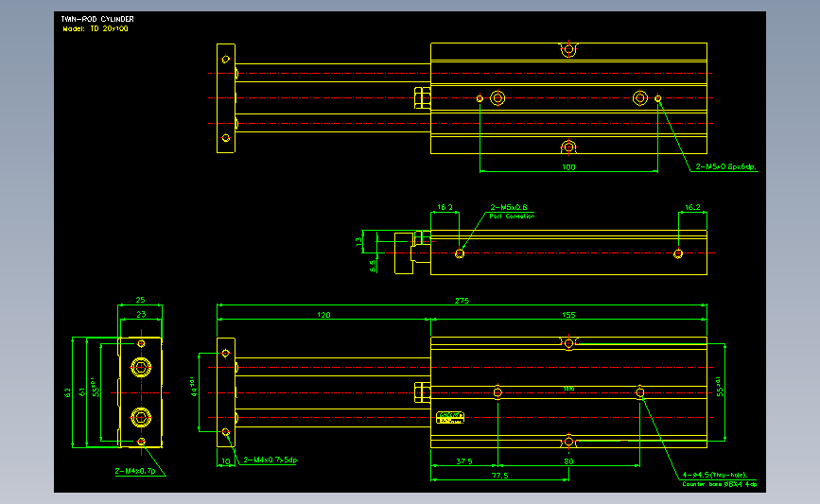The width and height of the screenshot is (820, 504).
Task: Select the "25" width dimension text
Action: click(x=140, y=300)
